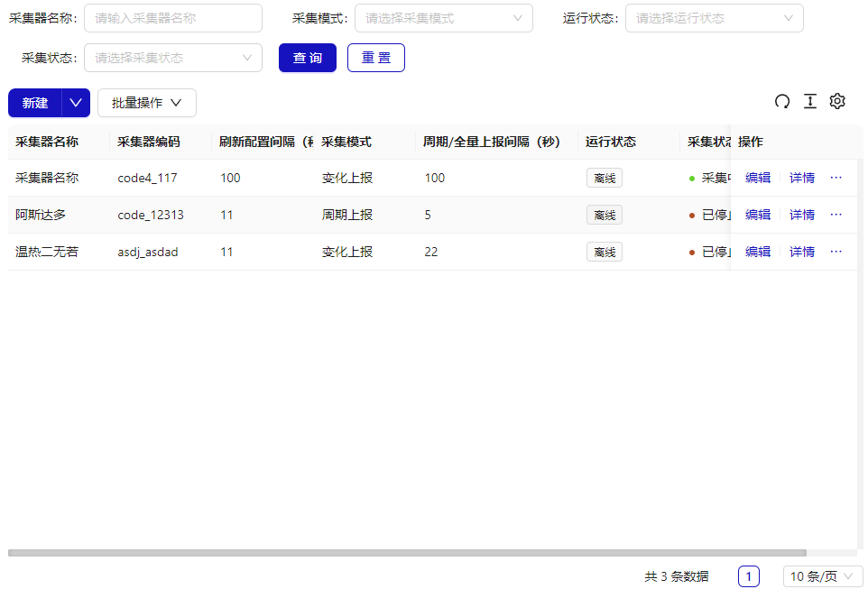
Task: Open the 采集模式 select dropdown
Action: 443,18
